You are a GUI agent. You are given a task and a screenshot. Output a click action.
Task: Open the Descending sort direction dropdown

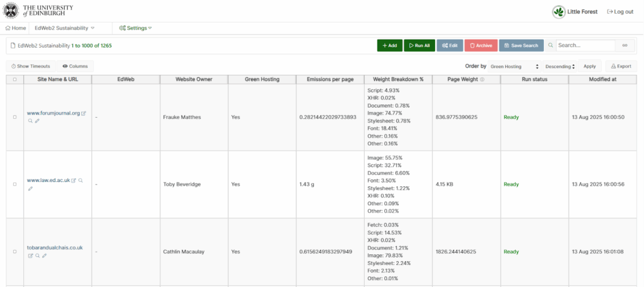(559, 66)
